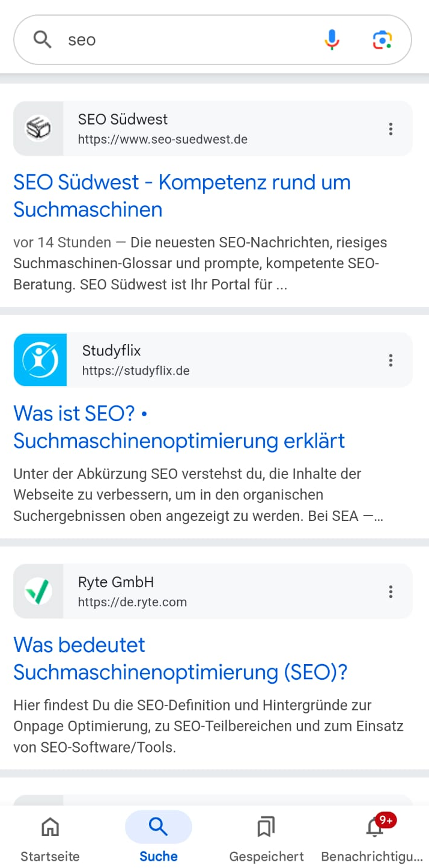This screenshot has width=429, height=868.
Task: Open the SEO Südwest result options menu
Action: tap(391, 128)
